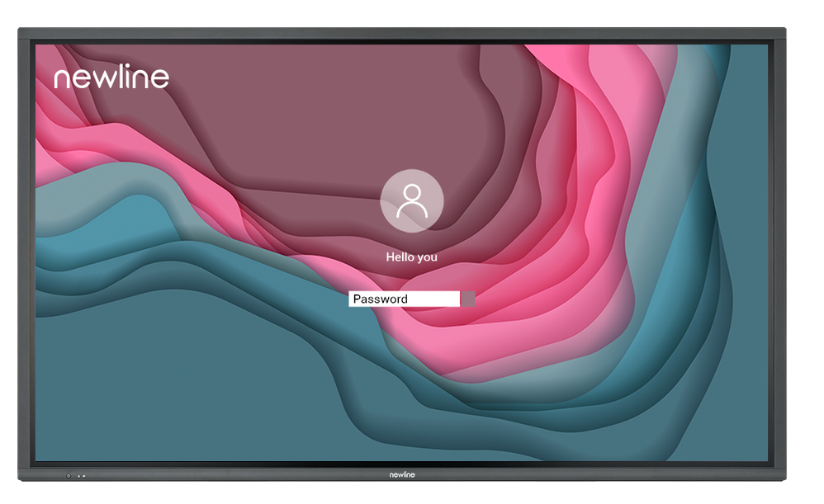Viewport: 824px width, 504px height.
Task: Click the greeting label under the avatar
Action: (x=412, y=257)
